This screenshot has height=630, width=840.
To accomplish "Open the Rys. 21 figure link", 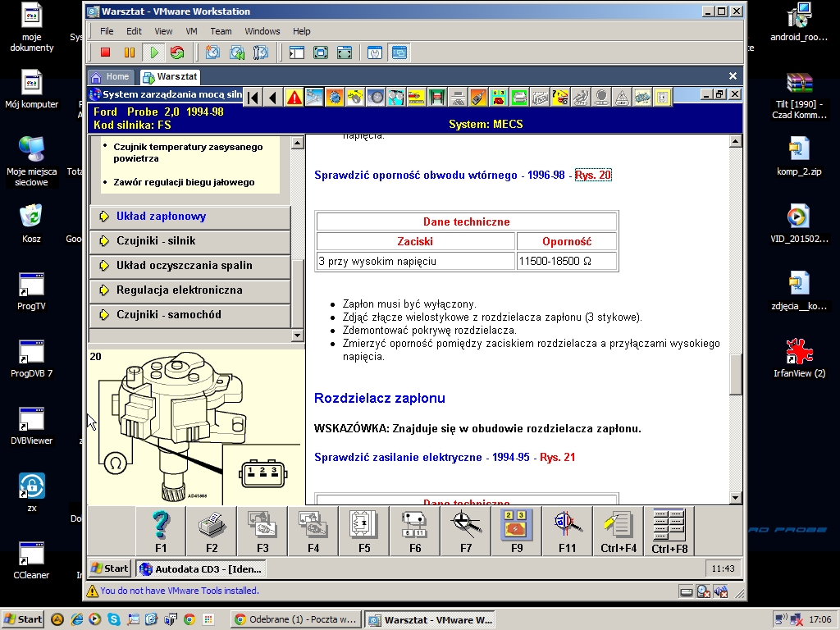I will [557, 457].
